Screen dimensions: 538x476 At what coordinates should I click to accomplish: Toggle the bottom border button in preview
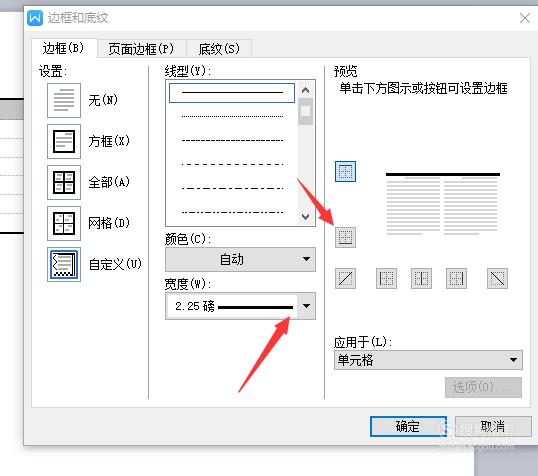(345, 237)
